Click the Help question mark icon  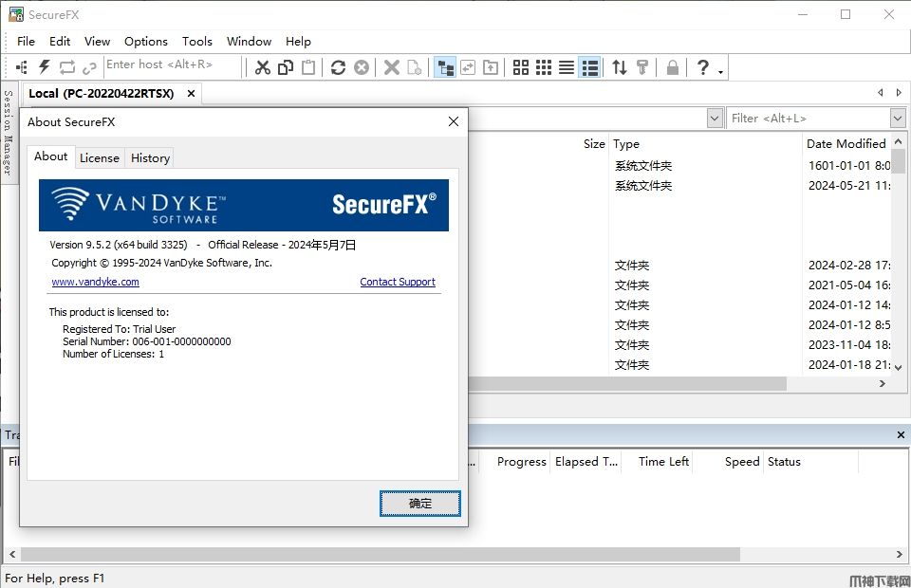703,67
